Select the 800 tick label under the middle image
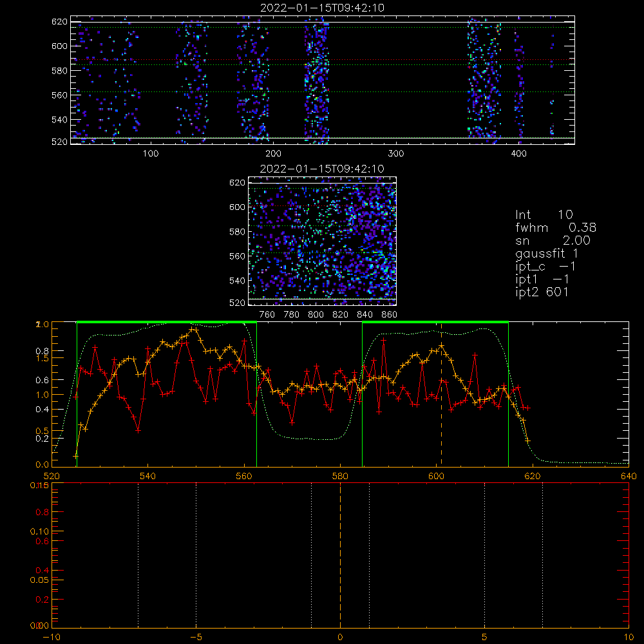This screenshot has height=644, width=644. tap(316, 315)
